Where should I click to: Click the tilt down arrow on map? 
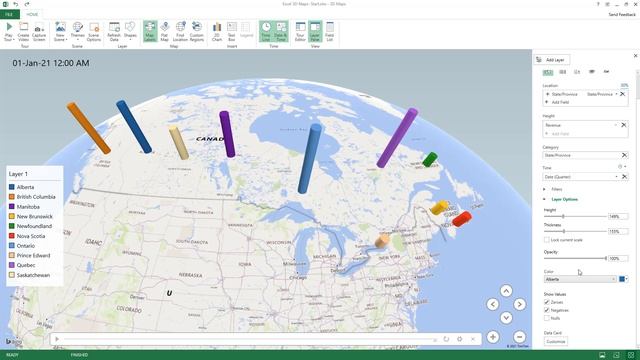coord(506,318)
